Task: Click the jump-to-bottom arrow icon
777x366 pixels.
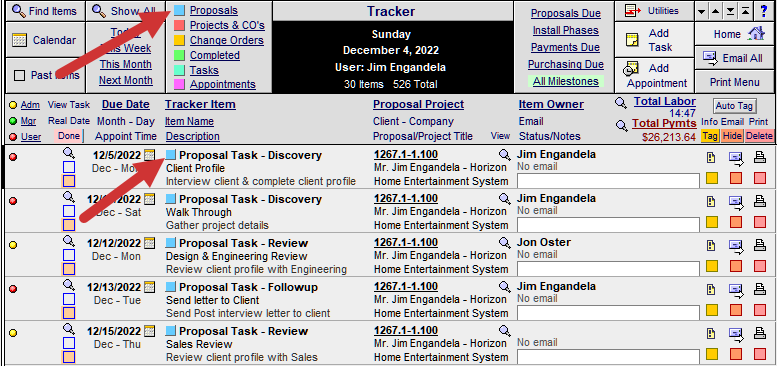Action: click(x=730, y=11)
